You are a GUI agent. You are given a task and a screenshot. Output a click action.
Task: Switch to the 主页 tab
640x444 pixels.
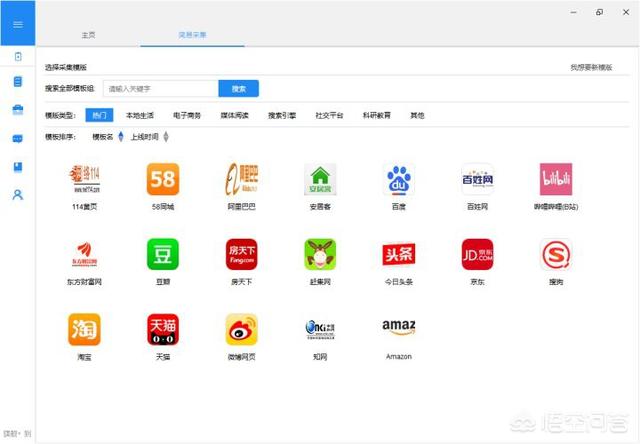pos(88,35)
